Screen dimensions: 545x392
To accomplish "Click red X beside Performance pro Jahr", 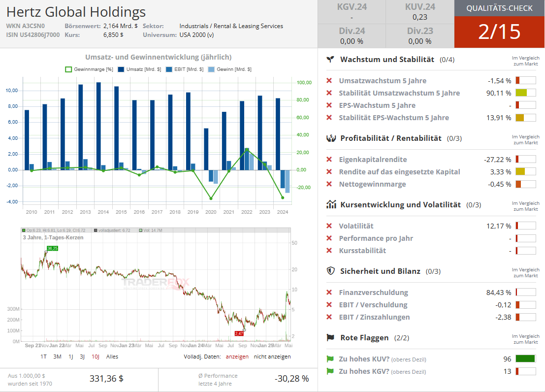I will click(x=329, y=238).
